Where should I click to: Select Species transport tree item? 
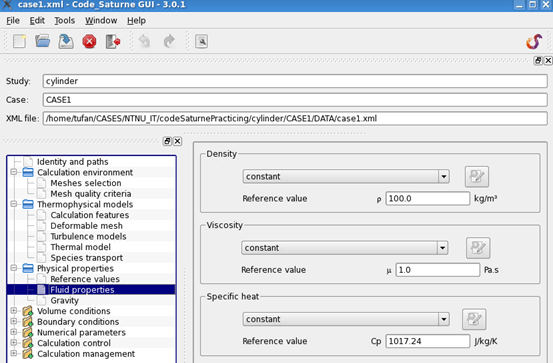tap(86, 258)
